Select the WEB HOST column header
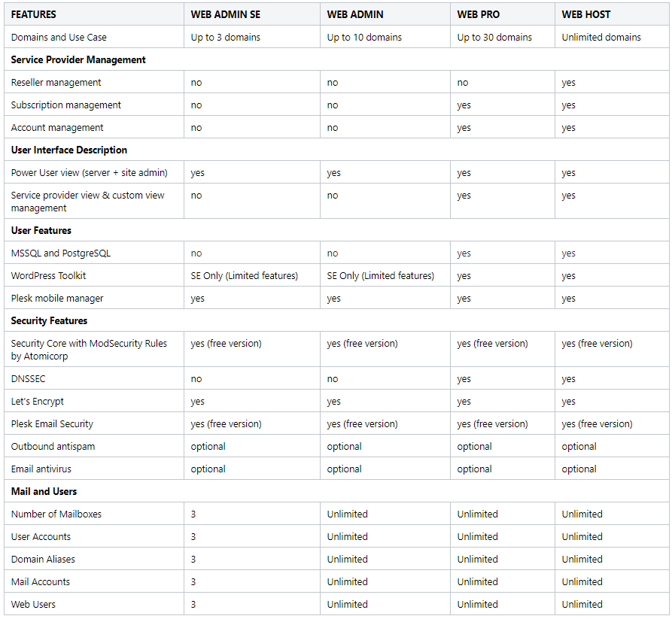 pyautogui.click(x=586, y=14)
